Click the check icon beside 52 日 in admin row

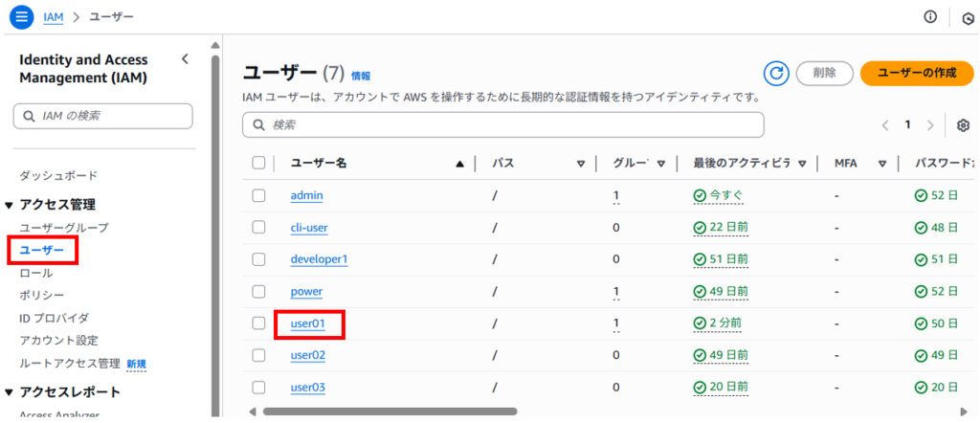(921, 196)
